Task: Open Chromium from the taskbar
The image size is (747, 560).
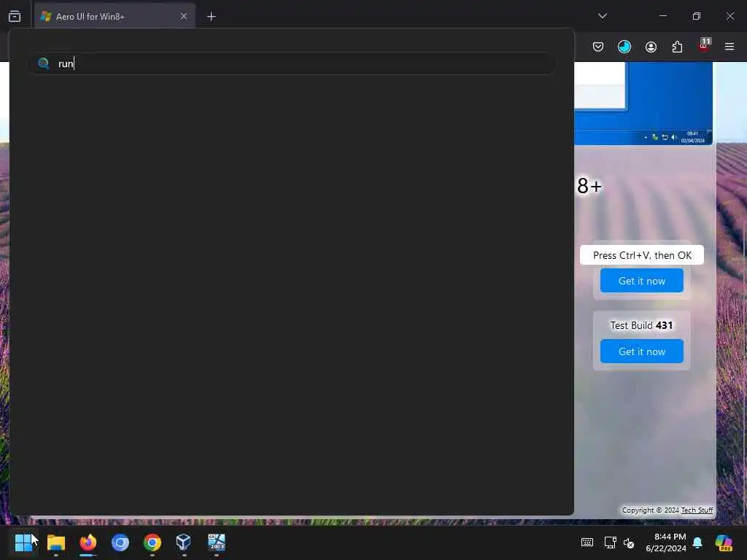Action: click(x=120, y=542)
